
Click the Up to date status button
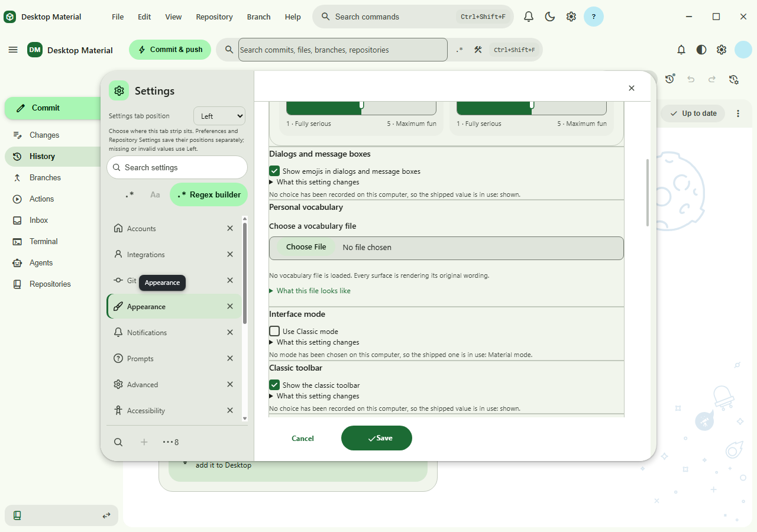coord(693,113)
